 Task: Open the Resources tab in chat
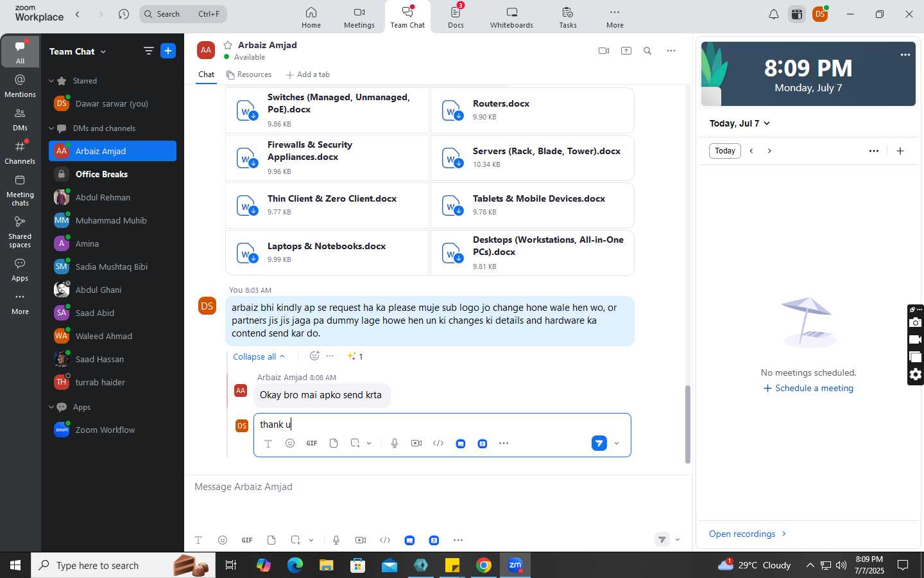[249, 74]
